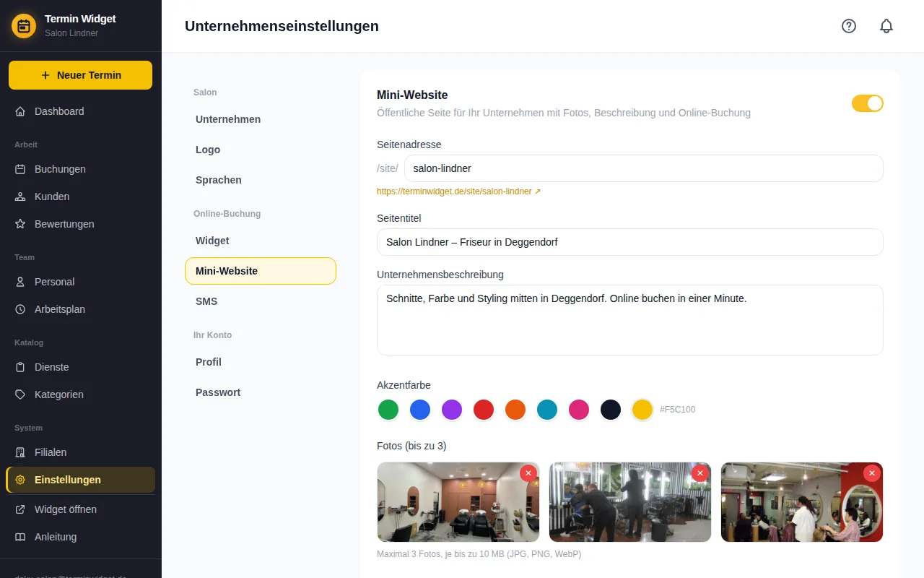Click the Seitenadresse slug input field
Viewport: 924px width, 578px height.
coord(644,168)
